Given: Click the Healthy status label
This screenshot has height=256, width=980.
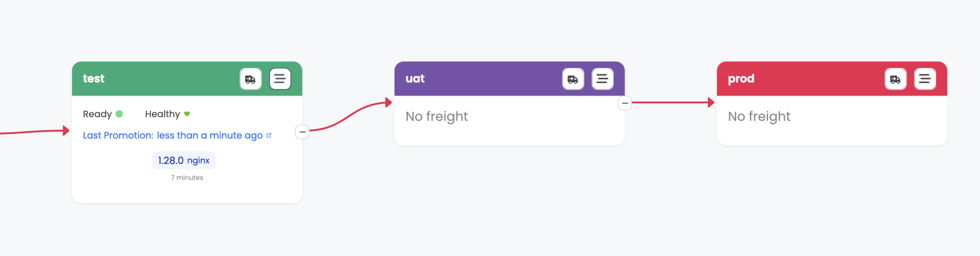Looking at the screenshot, I should (162, 114).
